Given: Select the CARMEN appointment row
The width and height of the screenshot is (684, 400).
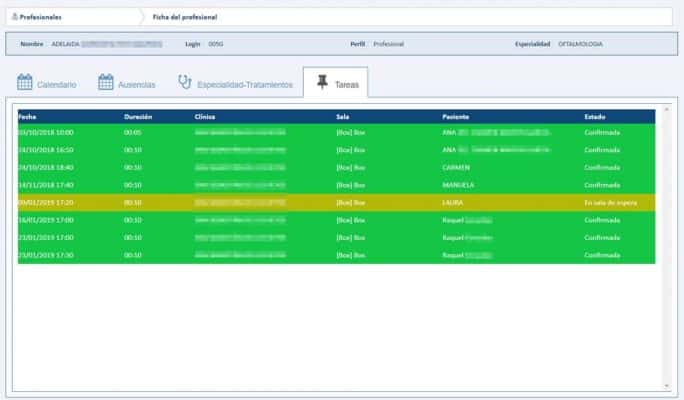Looking at the screenshot, I should tap(335, 167).
